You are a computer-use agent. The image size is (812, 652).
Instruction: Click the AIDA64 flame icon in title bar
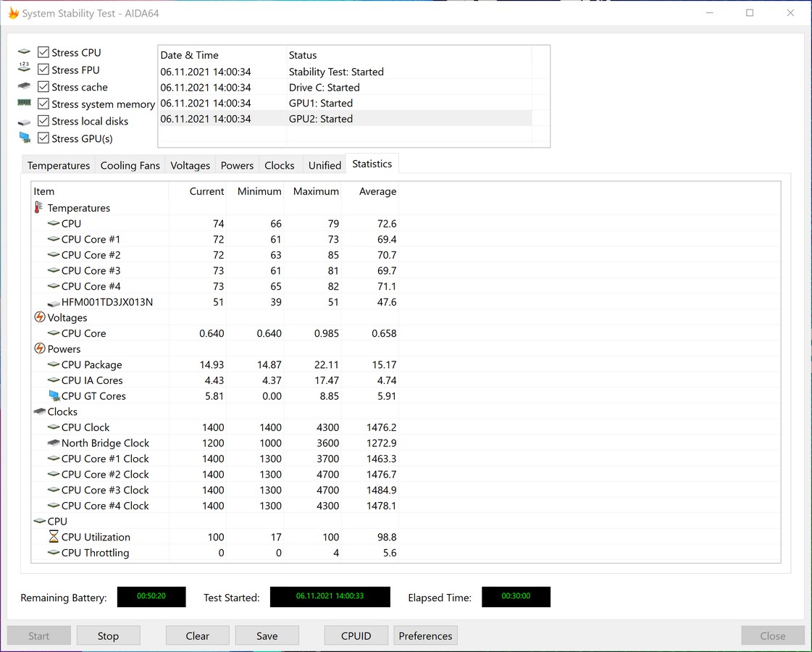click(x=14, y=12)
